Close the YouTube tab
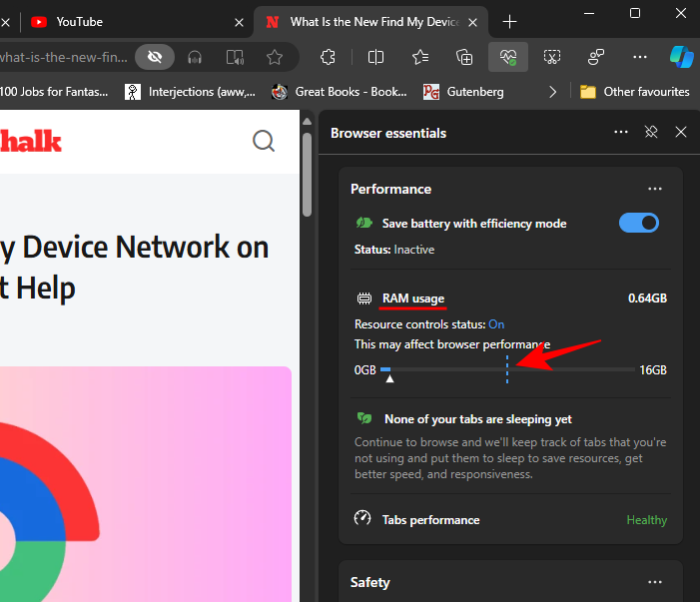Screen dimensions: 700x602 [x=240, y=22]
